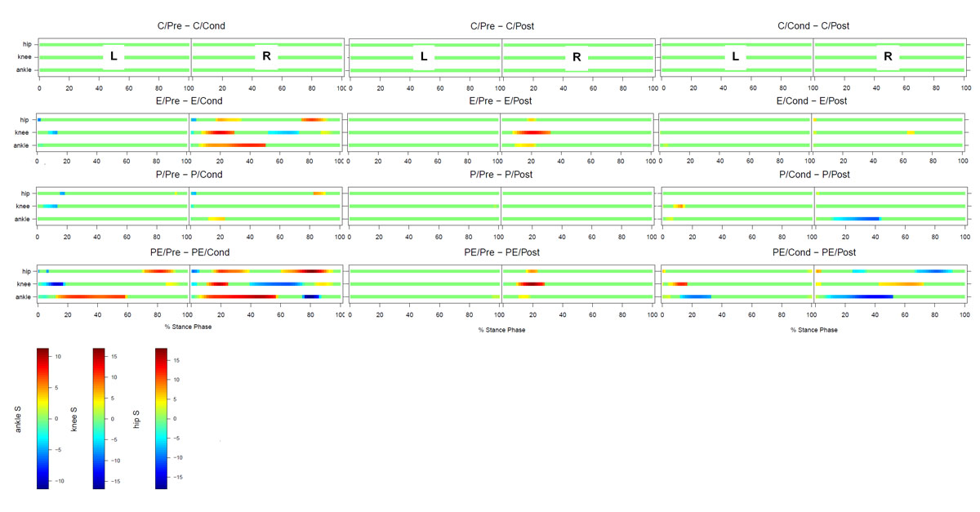Pick the "P/Pre − P/Post" panel title
Viewport: 980px width, 512px height.
point(501,175)
